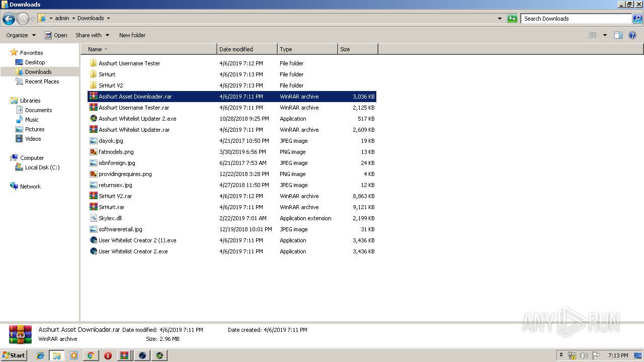Screen dimensions: 644x362
Task: Click the Forward navigation arrow
Action: [23, 19]
